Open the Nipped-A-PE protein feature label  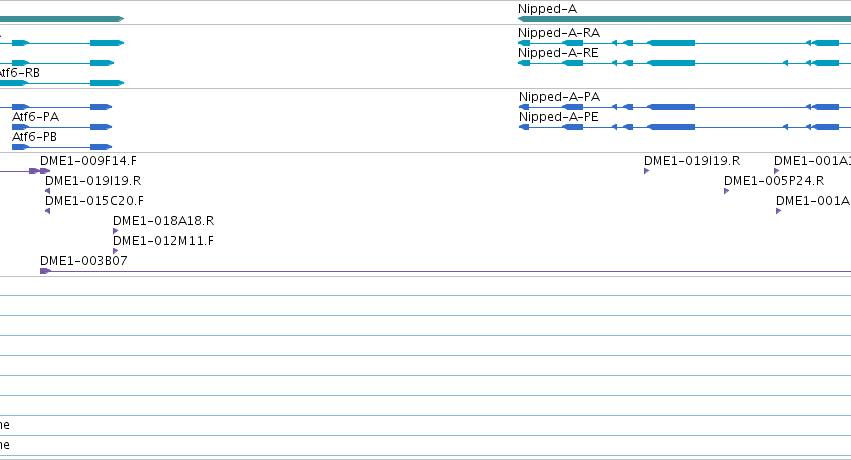558,117
